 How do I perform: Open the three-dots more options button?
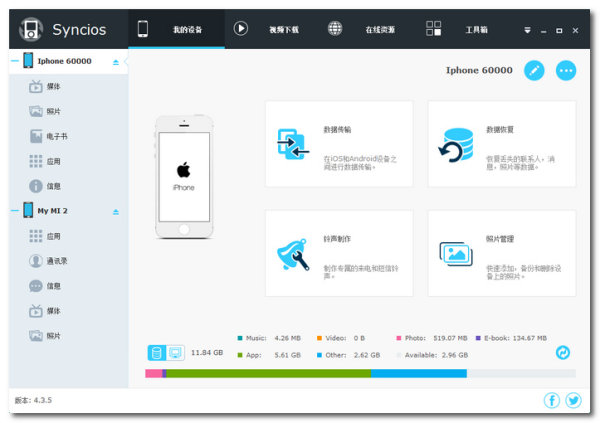[x=566, y=71]
